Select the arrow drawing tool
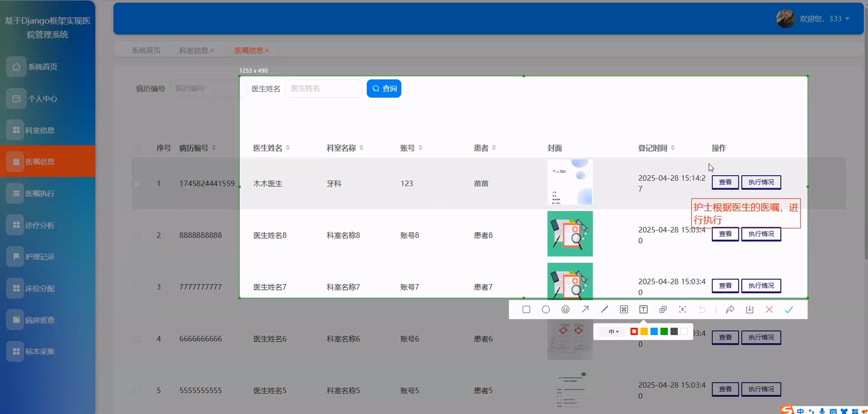868x414 pixels. pyautogui.click(x=585, y=309)
